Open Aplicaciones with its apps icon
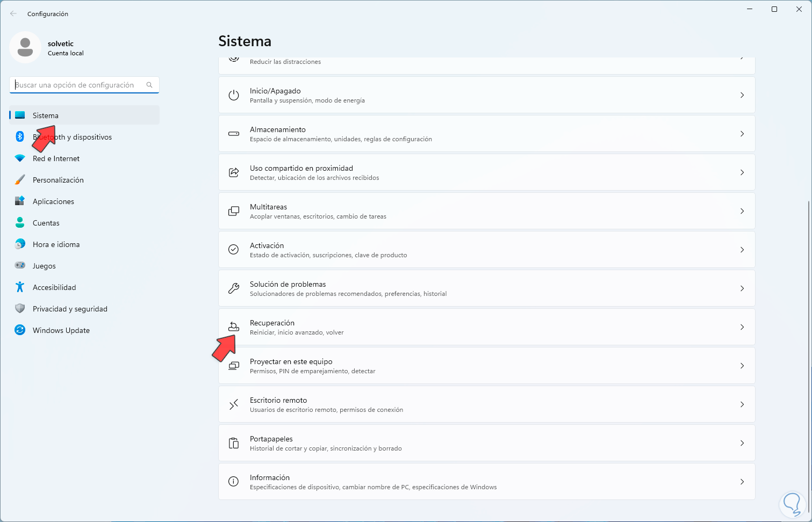This screenshot has height=522, width=812. click(x=20, y=201)
